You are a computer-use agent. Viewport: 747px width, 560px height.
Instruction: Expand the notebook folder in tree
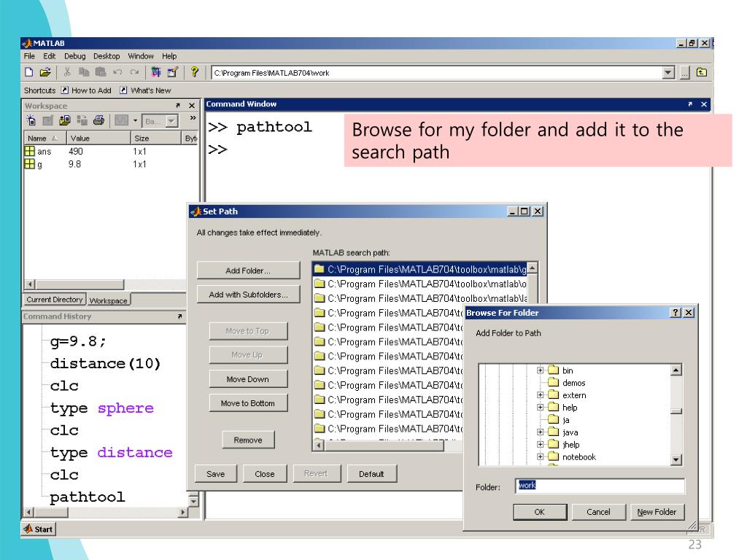pyautogui.click(x=541, y=456)
